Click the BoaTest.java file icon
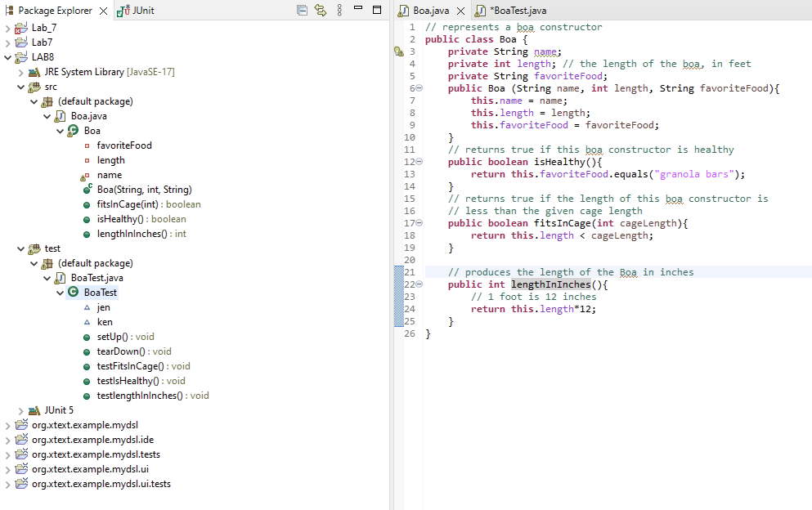The image size is (812, 510). tap(61, 278)
